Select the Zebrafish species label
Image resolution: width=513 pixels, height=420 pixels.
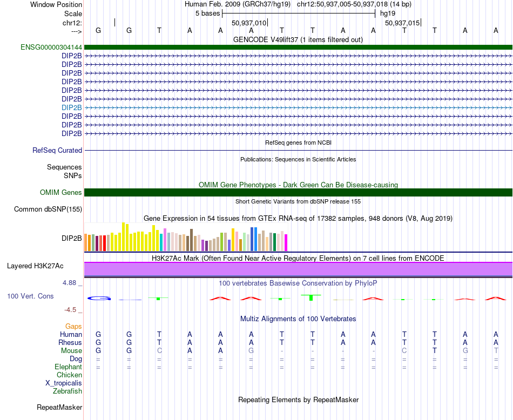tap(67, 391)
